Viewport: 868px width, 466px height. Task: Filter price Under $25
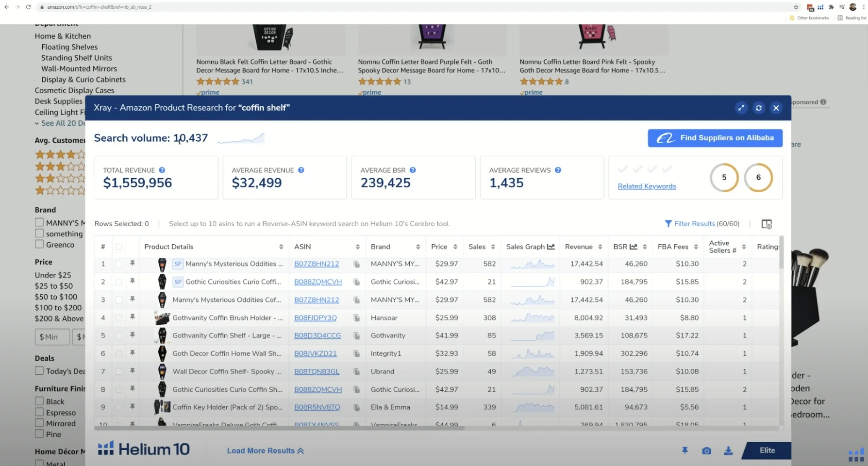pyautogui.click(x=53, y=275)
